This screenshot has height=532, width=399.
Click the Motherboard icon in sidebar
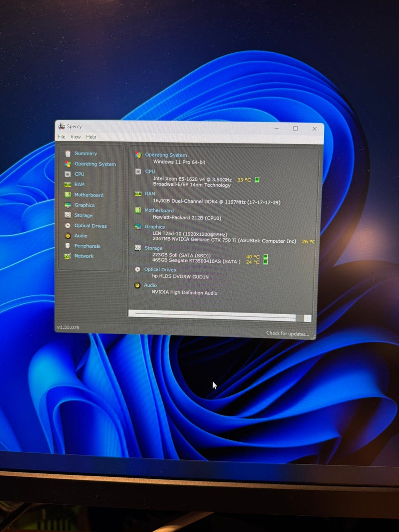[68, 195]
